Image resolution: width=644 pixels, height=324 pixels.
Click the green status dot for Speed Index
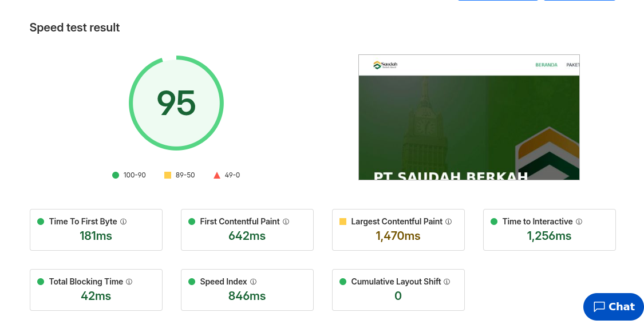click(x=192, y=282)
